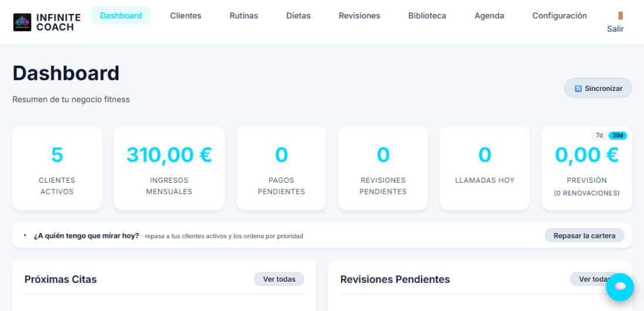
Task: Open the Pagos Pendientes card
Action: (282, 169)
